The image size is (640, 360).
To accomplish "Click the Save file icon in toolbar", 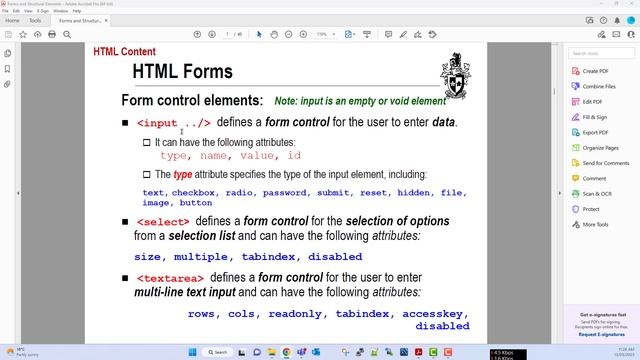I will 8,35.
